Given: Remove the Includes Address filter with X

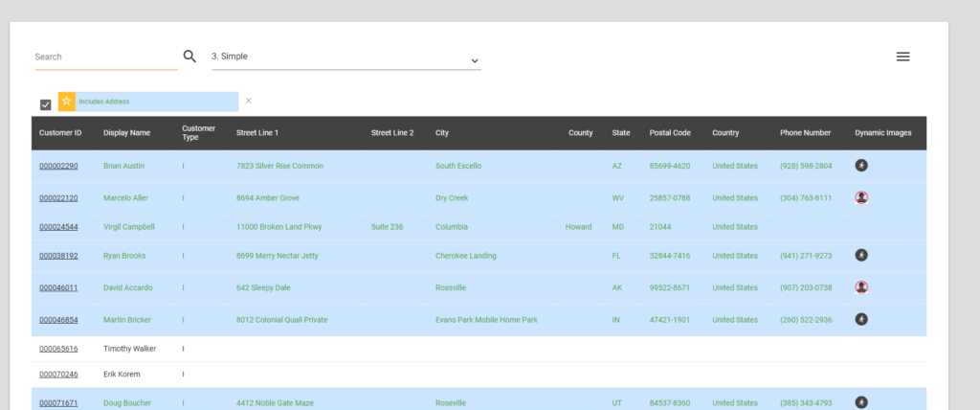Looking at the screenshot, I should point(248,101).
